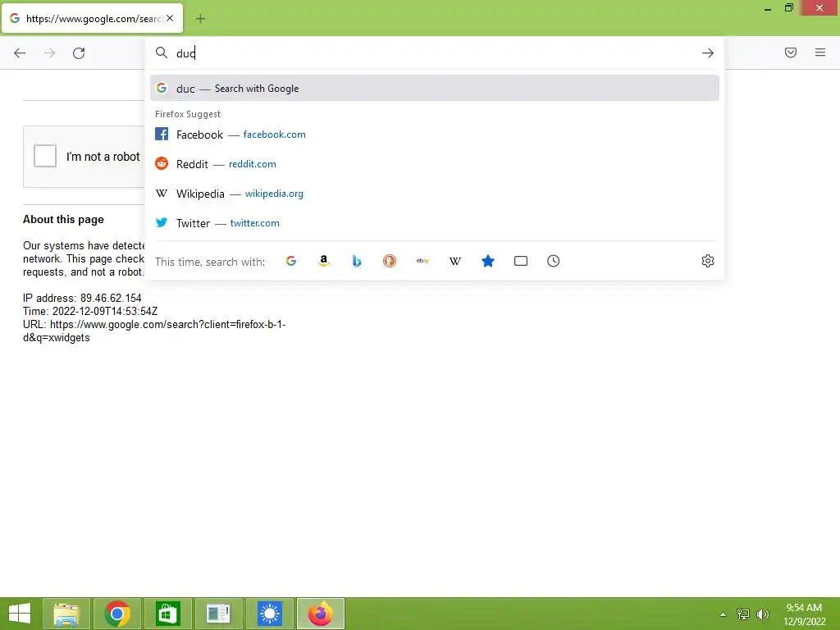Open the Windows Store taskbar icon
Screen dimensions: 840x630
point(168,614)
